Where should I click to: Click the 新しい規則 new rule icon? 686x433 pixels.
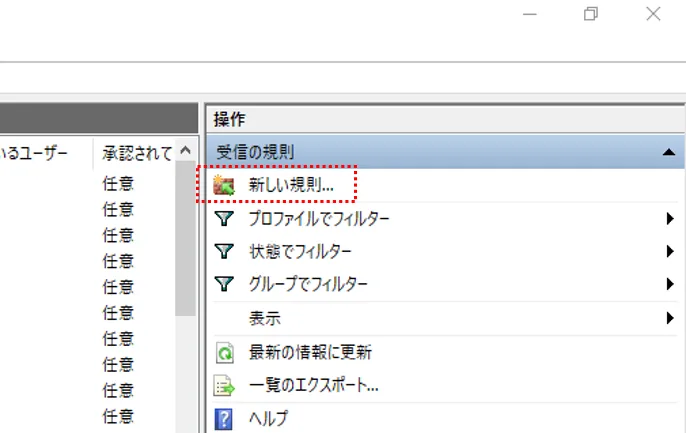pyautogui.click(x=225, y=185)
